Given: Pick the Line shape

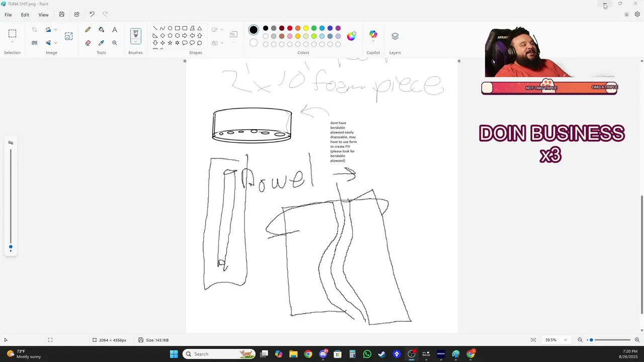Looking at the screenshot, I should click(155, 28).
